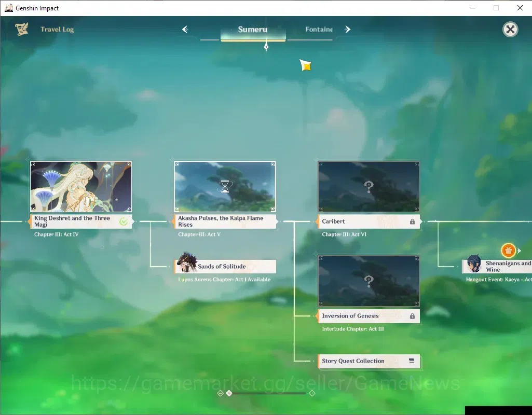Screen dimensions: 532x415
Task: Click the question mark on Inversion of Genesis image
Action: (369, 281)
